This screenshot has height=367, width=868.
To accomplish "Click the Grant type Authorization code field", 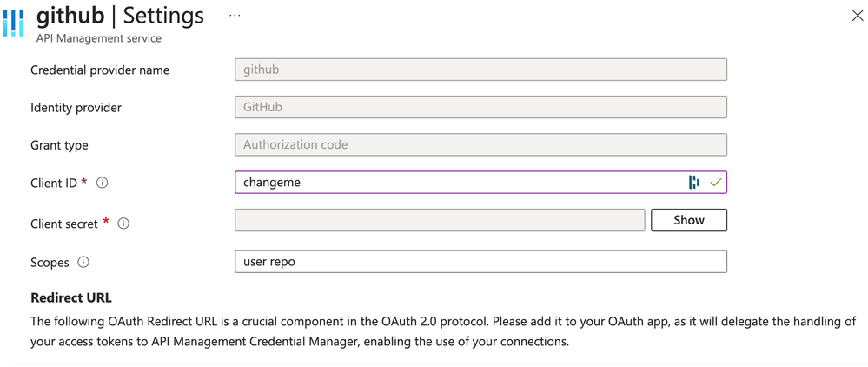I will (480, 144).
